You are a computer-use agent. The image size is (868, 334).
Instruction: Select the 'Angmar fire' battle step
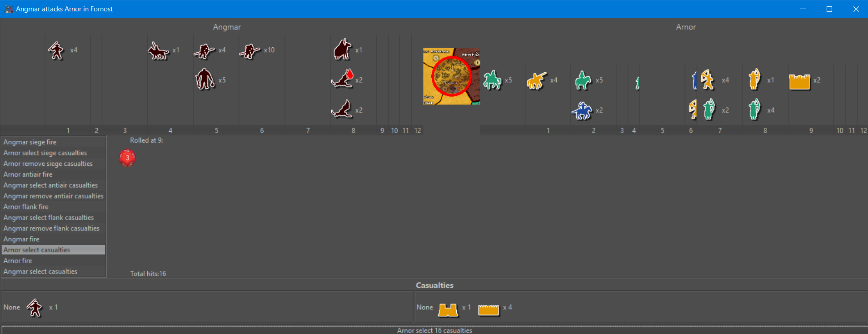click(21, 239)
